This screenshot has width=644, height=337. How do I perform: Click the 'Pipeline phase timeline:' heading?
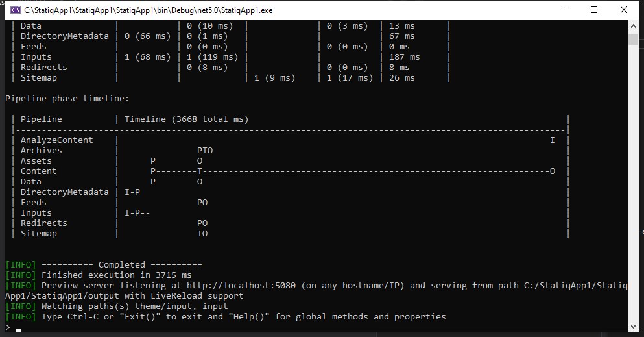pos(67,99)
